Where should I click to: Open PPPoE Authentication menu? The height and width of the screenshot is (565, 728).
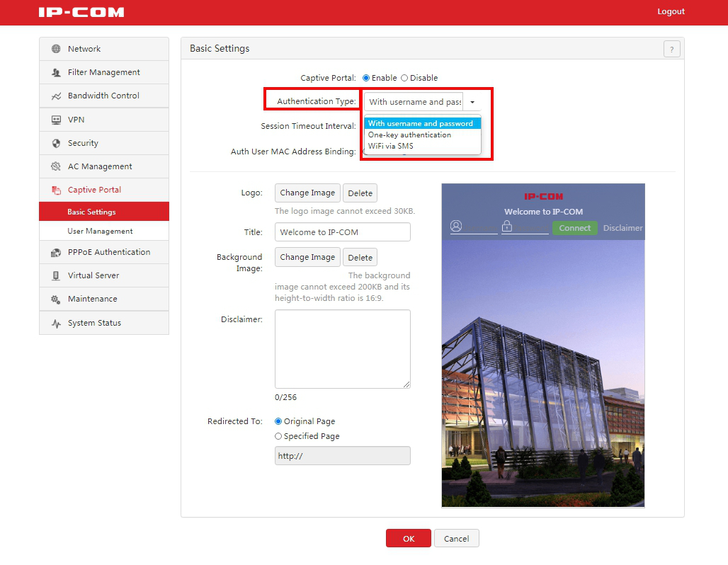point(104,252)
